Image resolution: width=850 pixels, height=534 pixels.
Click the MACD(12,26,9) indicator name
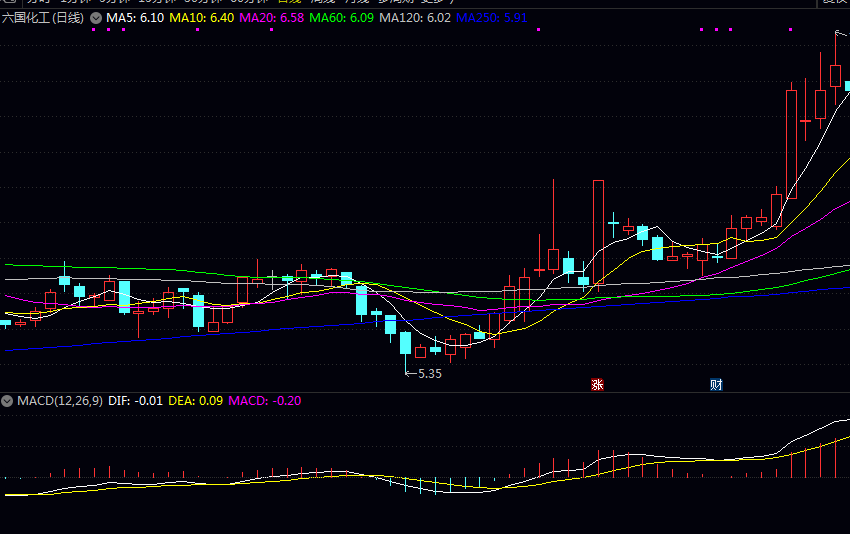tap(60, 401)
